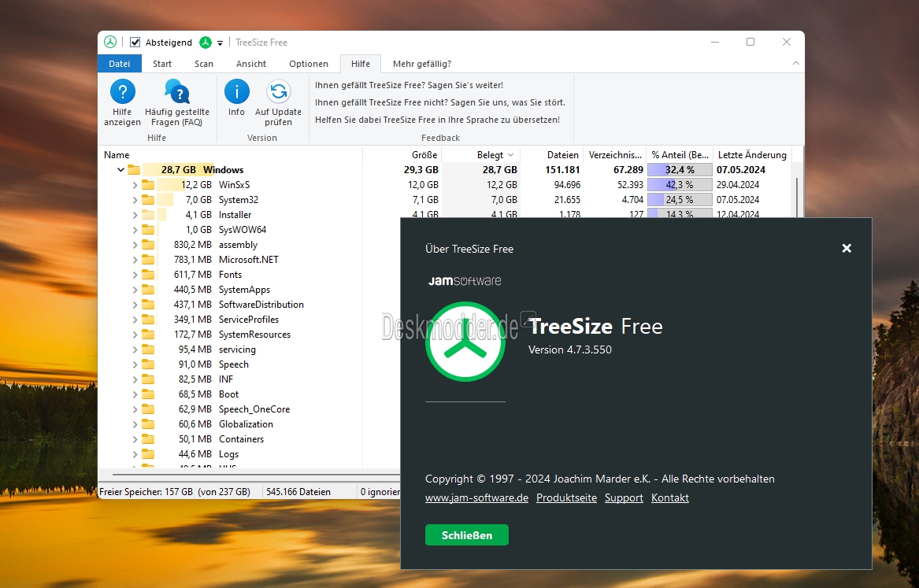Switch to the Start tab
This screenshot has height=588, width=919.
click(162, 64)
